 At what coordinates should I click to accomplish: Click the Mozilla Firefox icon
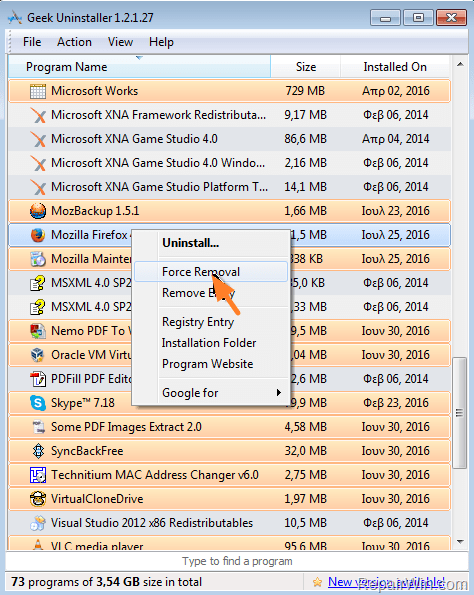[x=38, y=235]
